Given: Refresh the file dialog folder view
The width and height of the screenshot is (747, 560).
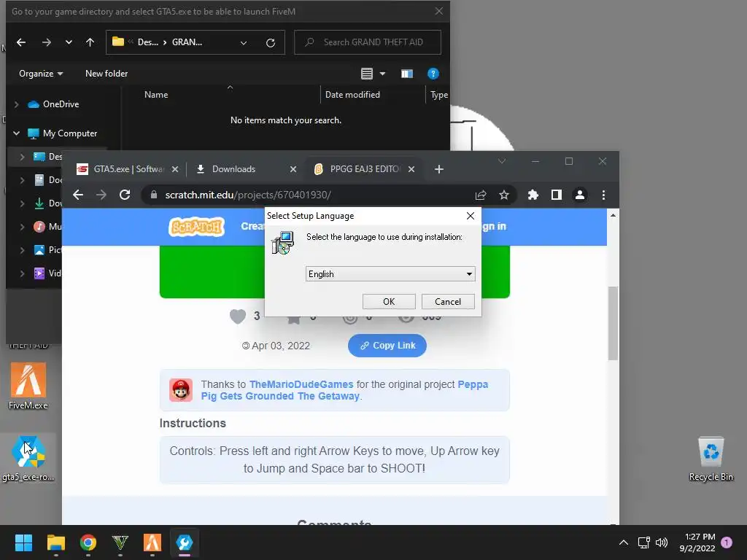Looking at the screenshot, I should tap(270, 42).
